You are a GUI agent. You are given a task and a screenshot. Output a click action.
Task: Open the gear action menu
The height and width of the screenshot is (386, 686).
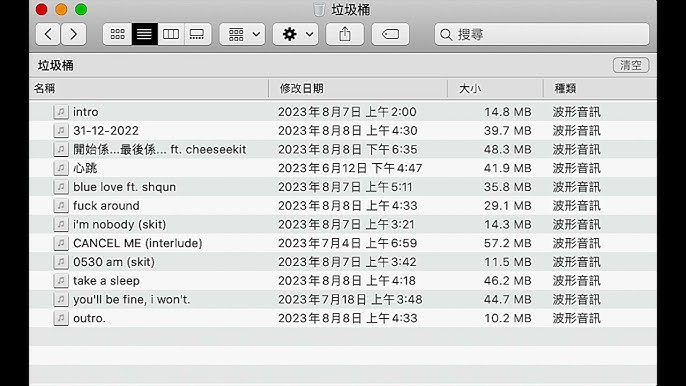click(296, 34)
